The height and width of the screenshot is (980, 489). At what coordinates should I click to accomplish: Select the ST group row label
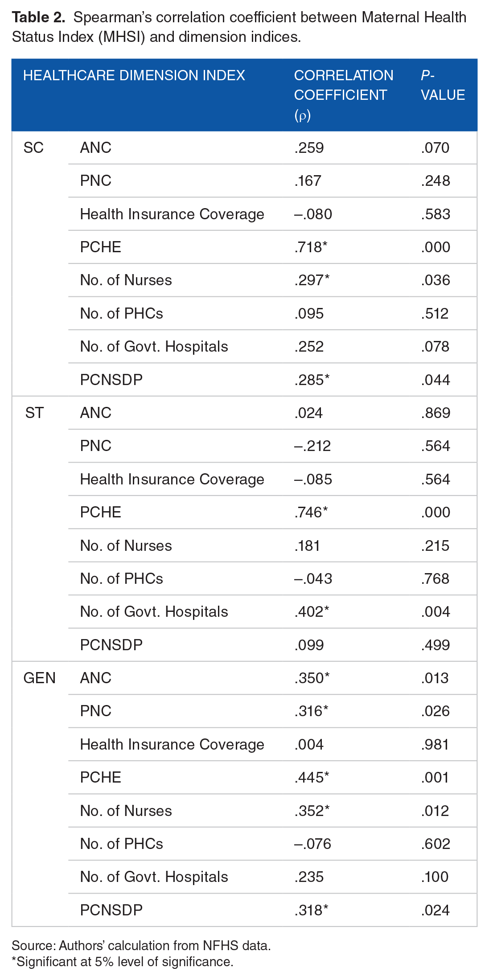34,413
